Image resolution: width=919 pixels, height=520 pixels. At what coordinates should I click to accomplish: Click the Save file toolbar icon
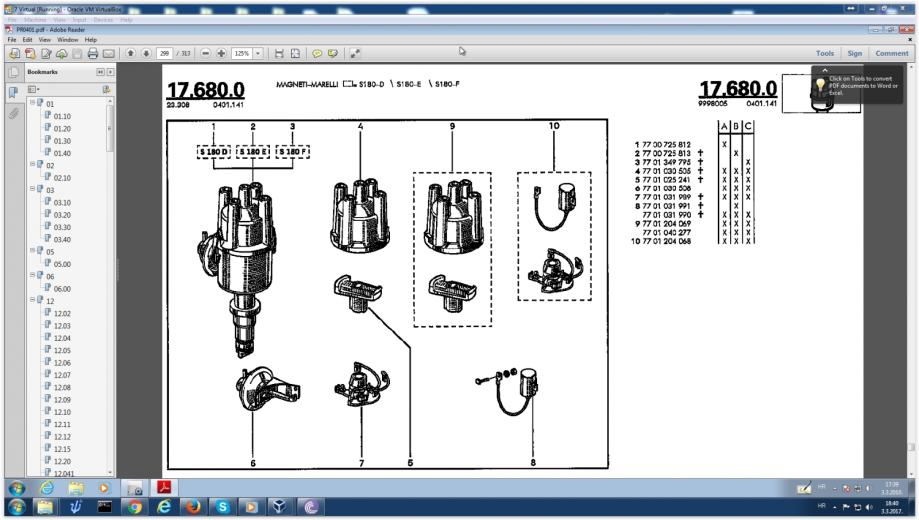[x=77, y=53]
